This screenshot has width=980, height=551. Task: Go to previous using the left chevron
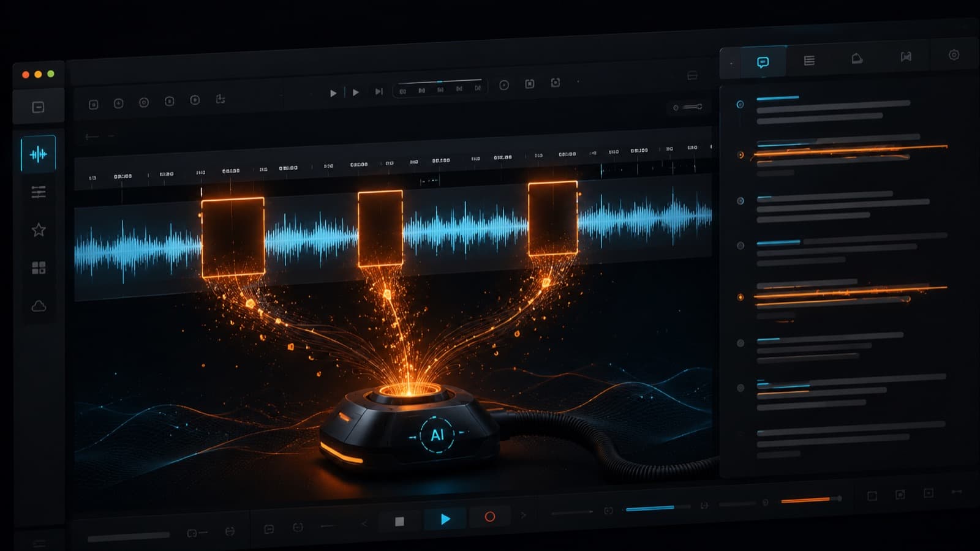tap(364, 523)
